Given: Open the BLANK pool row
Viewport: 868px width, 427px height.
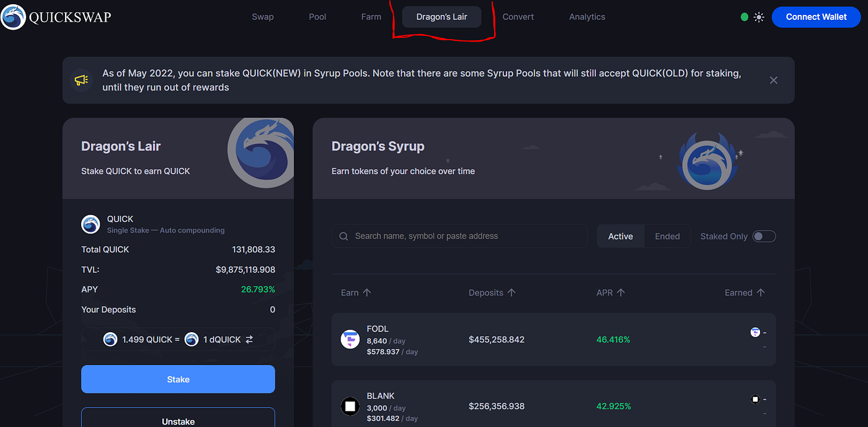Looking at the screenshot, I should 554,403.
